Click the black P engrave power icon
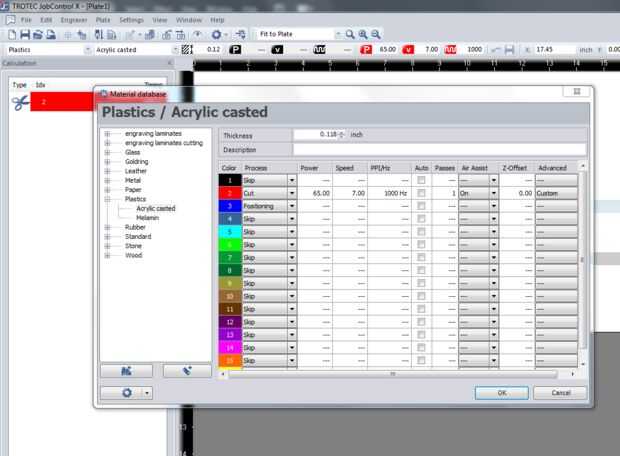 click(x=235, y=49)
